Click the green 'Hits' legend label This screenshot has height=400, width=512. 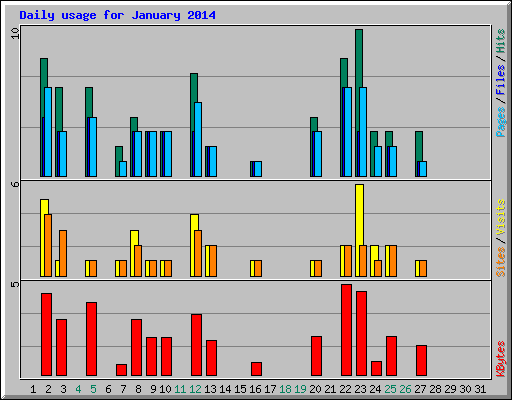pos(500,41)
